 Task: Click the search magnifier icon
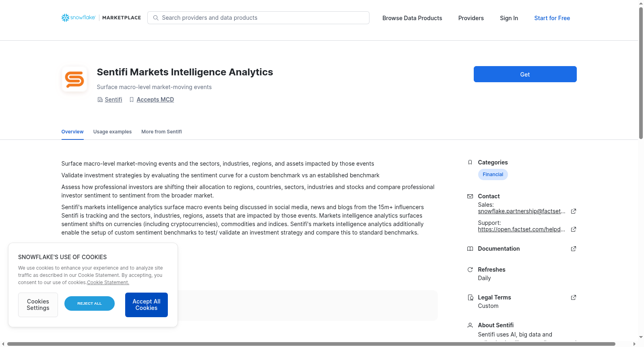click(156, 18)
